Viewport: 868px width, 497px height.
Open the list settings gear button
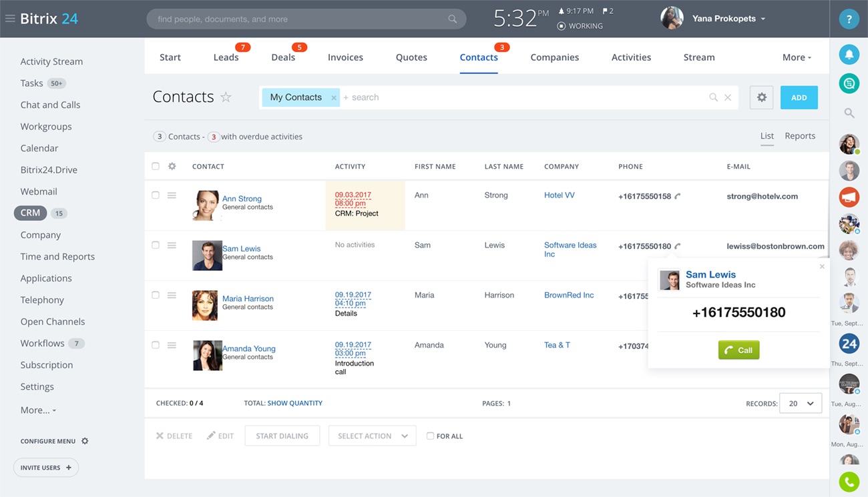pyautogui.click(x=761, y=97)
